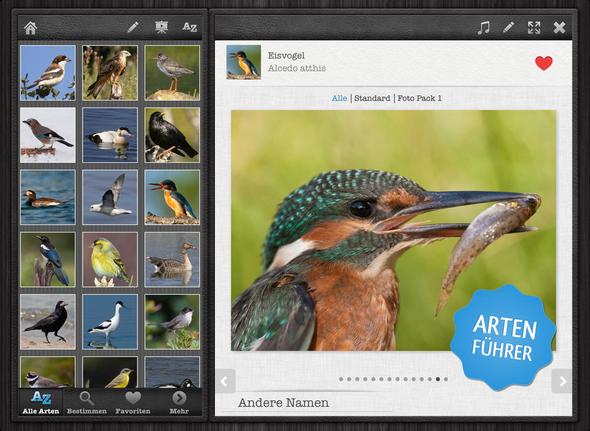Select the kingfisher thumbnail in species grid
Viewport: 590px width, 431px height.
coord(172,197)
